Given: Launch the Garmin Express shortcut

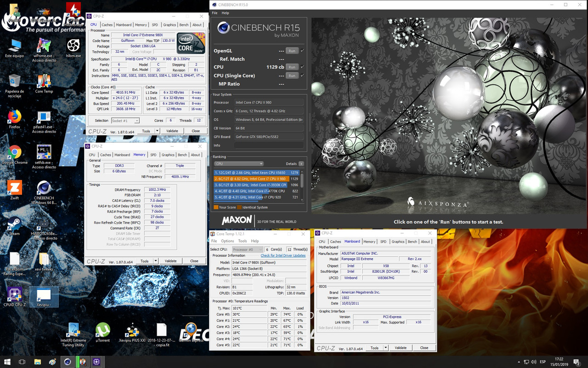Looking at the screenshot, I should coord(191,333).
